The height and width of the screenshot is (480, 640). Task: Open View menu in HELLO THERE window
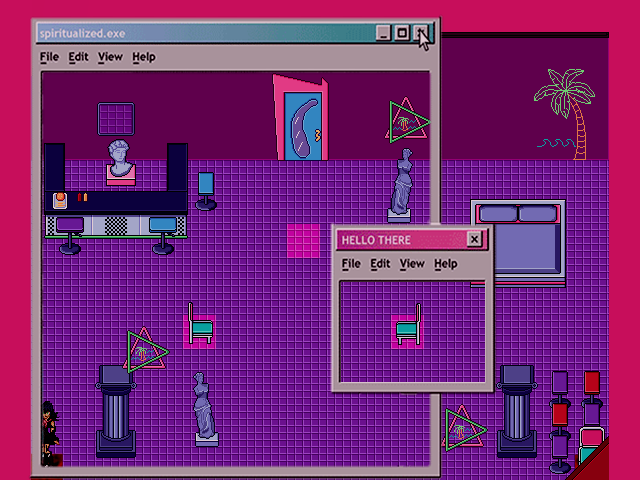coord(412,264)
